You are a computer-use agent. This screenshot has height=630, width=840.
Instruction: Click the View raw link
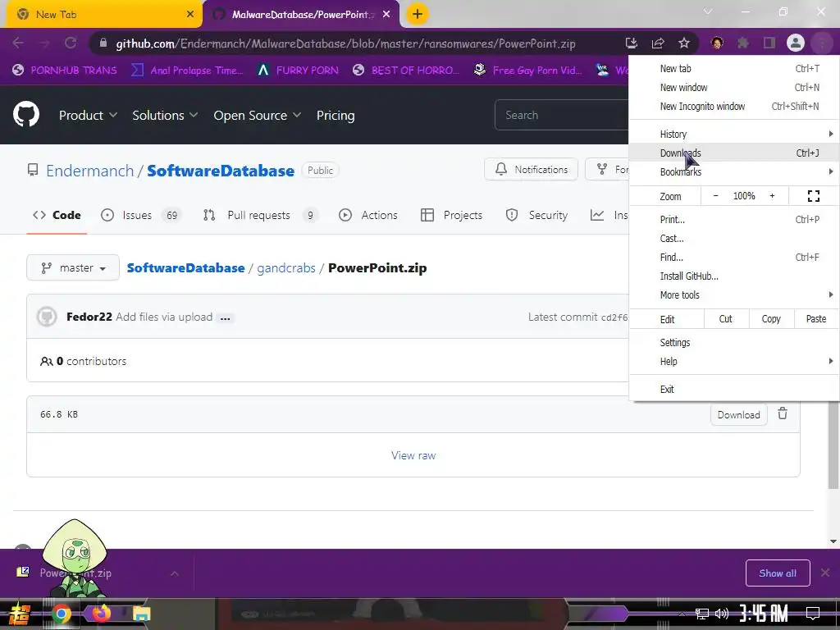point(413,455)
